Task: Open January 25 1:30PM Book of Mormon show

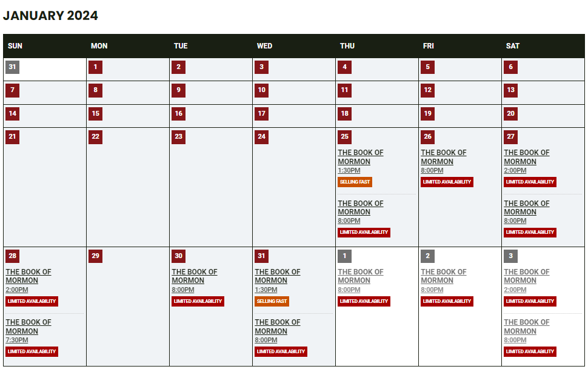Action: 360,157
